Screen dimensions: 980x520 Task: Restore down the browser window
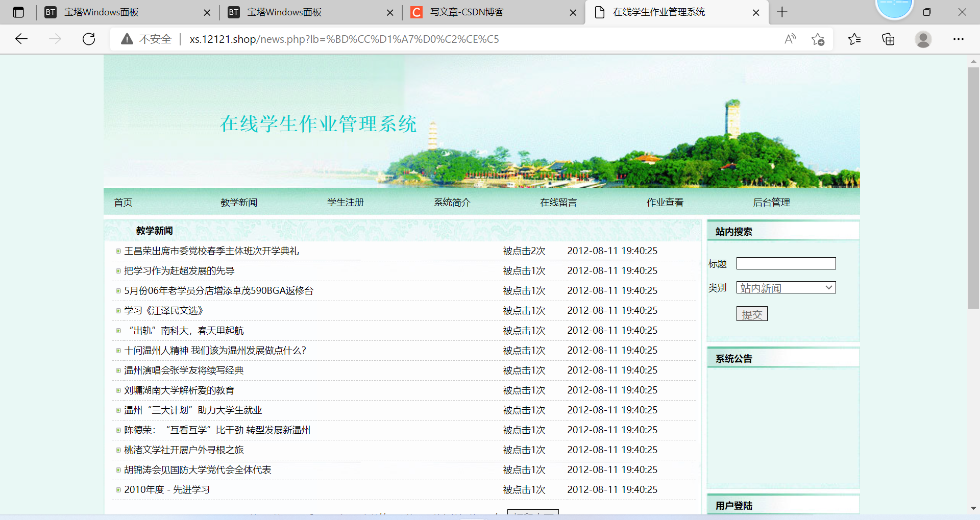pos(927,12)
